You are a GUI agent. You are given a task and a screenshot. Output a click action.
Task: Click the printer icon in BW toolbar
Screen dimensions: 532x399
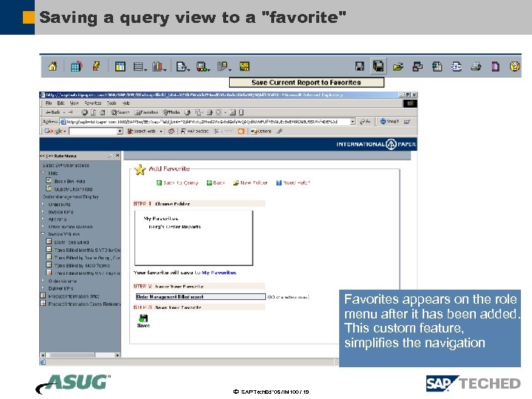click(476, 66)
